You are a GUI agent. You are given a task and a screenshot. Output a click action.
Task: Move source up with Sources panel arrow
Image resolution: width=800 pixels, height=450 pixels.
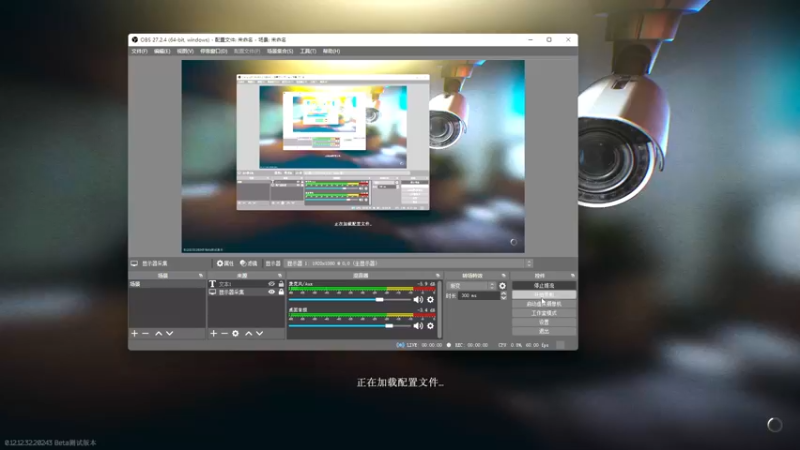tap(248, 333)
